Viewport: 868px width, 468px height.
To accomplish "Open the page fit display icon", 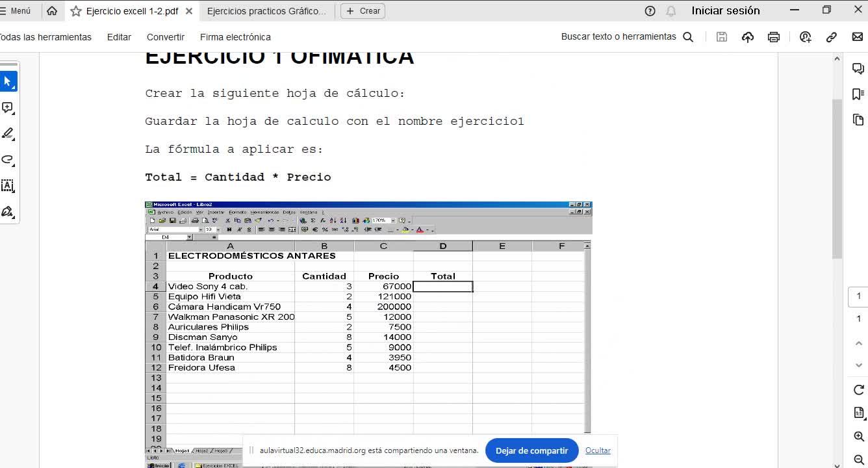I will pyautogui.click(x=858, y=413).
